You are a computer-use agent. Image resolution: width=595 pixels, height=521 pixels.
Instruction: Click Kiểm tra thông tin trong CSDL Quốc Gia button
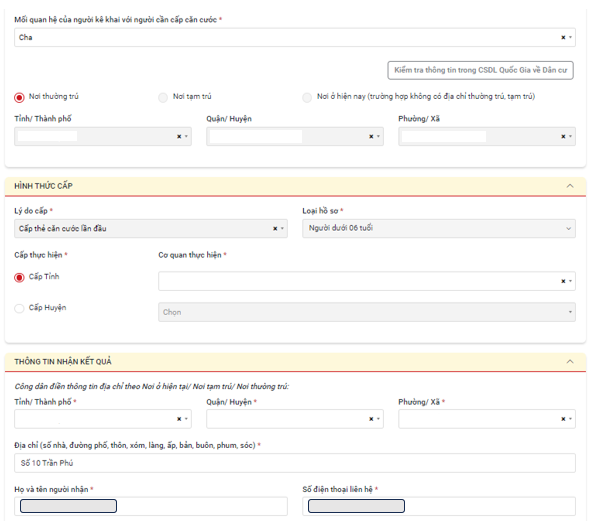pyautogui.click(x=480, y=70)
